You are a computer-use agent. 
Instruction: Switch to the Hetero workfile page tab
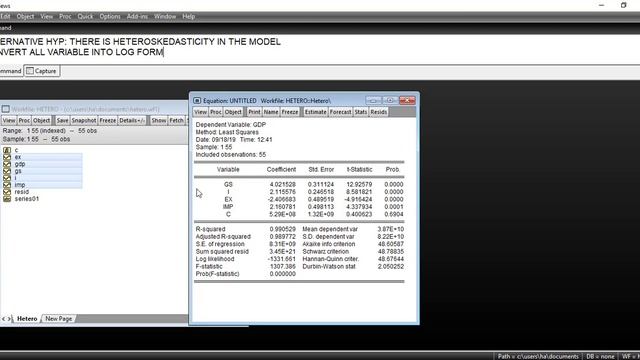click(27, 319)
